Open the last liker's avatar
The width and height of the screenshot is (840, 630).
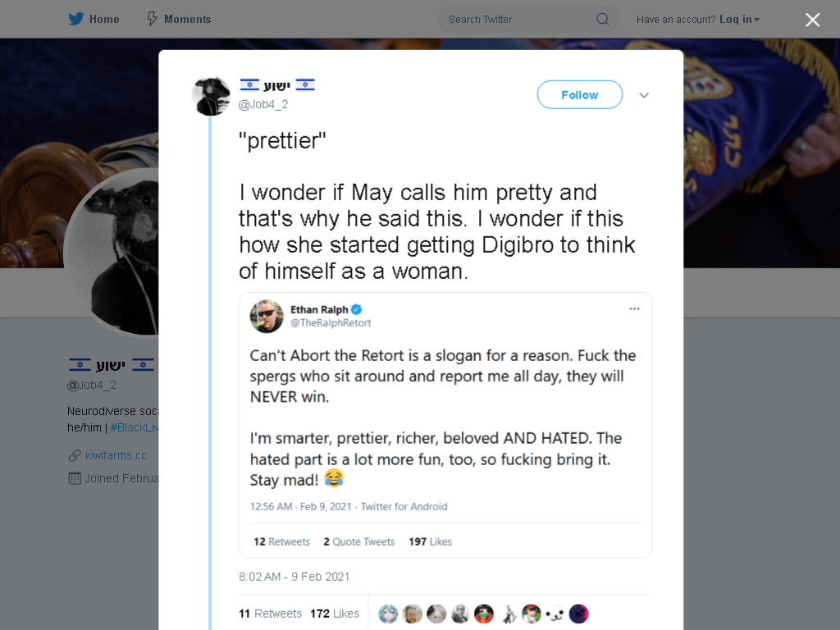(x=578, y=614)
